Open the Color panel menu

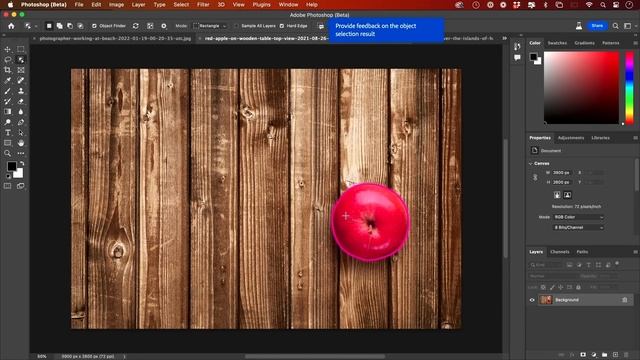[x=635, y=43]
